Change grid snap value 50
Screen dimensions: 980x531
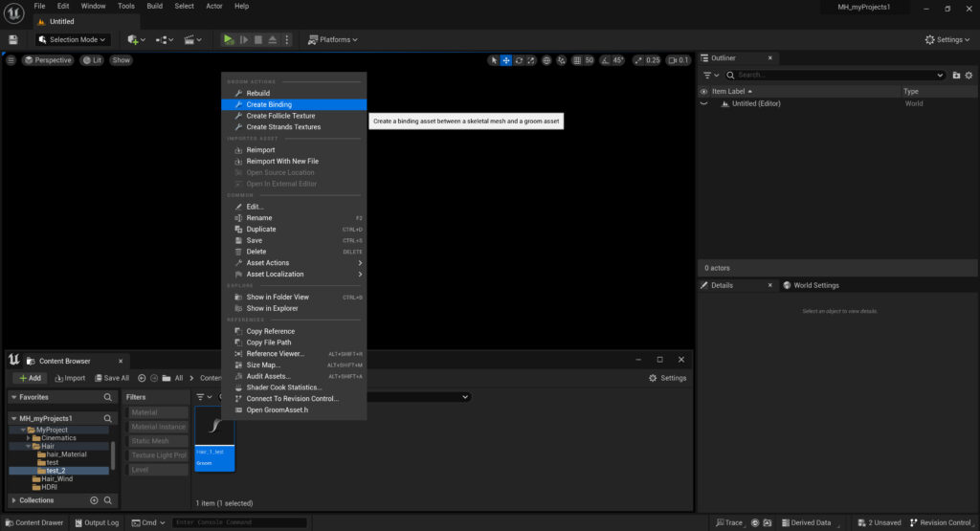589,60
